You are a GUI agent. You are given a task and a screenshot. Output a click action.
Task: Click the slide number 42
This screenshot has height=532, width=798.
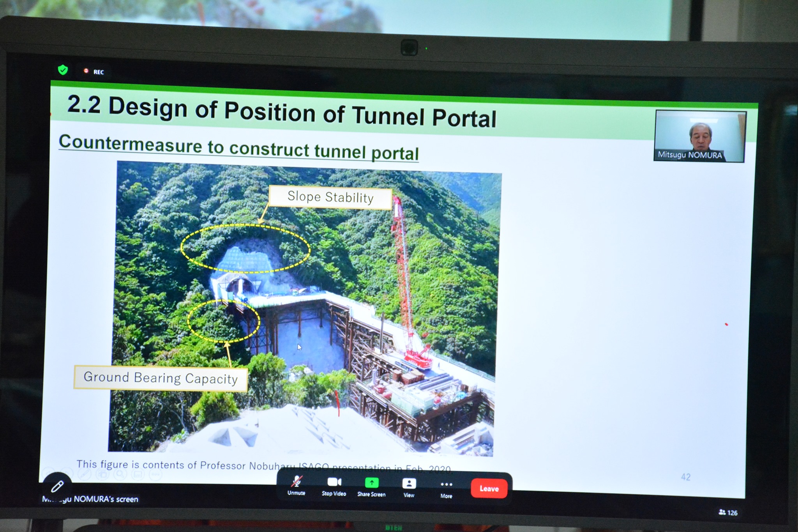(x=685, y=477)
